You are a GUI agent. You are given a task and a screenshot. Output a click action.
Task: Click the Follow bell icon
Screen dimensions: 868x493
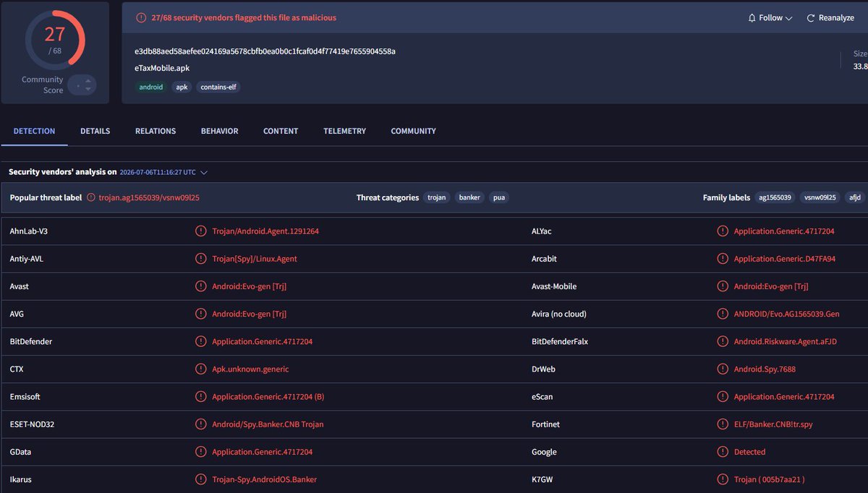(752, 18)
